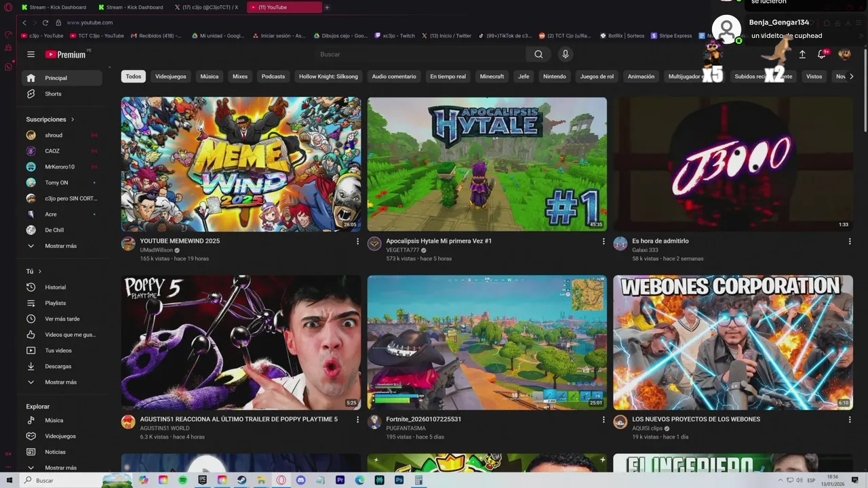Open options for LOS NUEVOS PROYECTOS video
This screenshot has height=488, width=868.
pos(850,420)
